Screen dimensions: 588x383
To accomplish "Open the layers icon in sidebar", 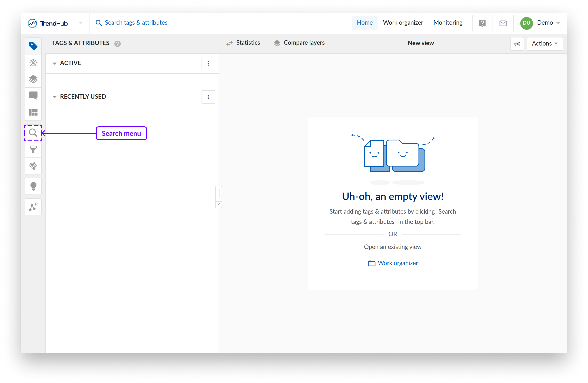I will 33,79.
